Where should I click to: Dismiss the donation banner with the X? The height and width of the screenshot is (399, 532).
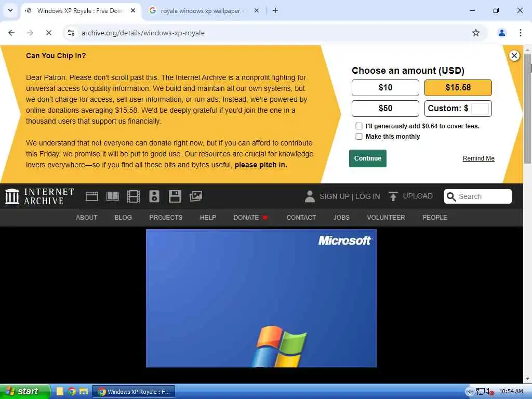coord(514,56)
